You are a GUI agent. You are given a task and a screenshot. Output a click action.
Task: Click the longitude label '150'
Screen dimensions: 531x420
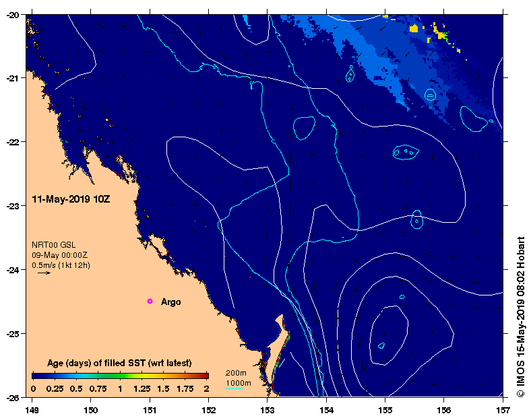[x=91, y=411]
